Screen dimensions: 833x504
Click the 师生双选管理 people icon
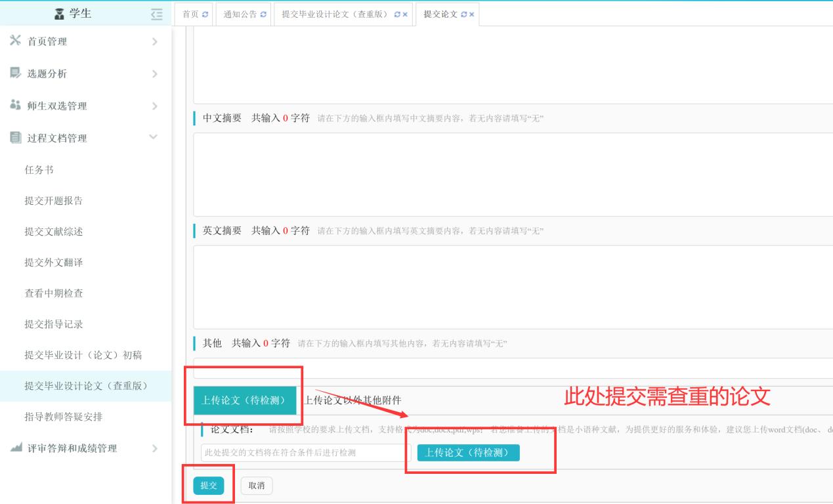point(16,106)
